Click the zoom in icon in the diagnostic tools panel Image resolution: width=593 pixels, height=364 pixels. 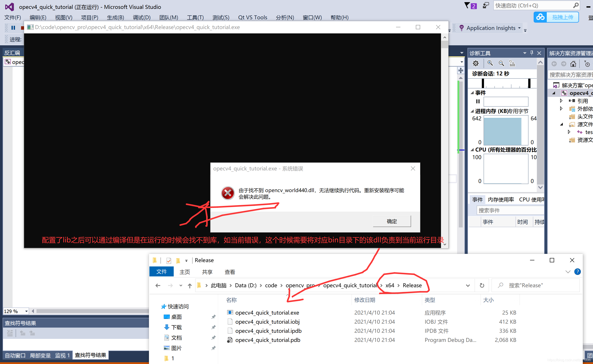(490, 63)
